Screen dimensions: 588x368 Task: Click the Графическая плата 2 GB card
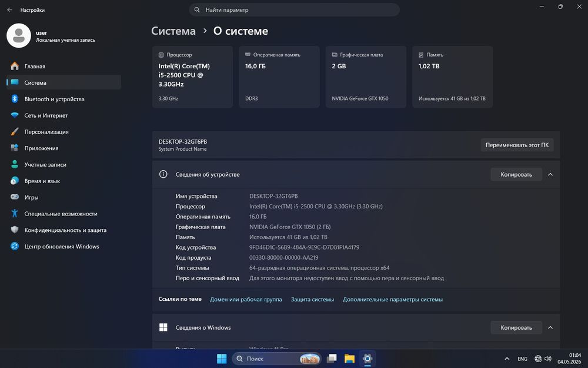366,77
